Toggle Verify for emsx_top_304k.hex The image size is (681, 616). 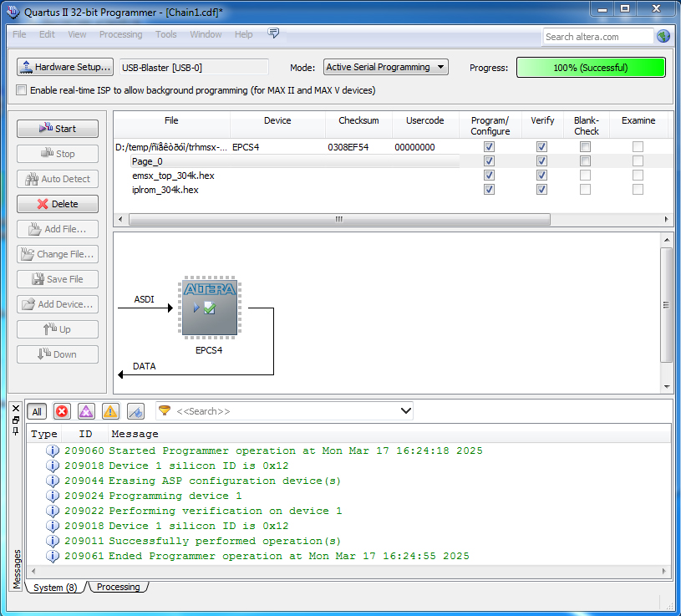click(x=541, y=175)
